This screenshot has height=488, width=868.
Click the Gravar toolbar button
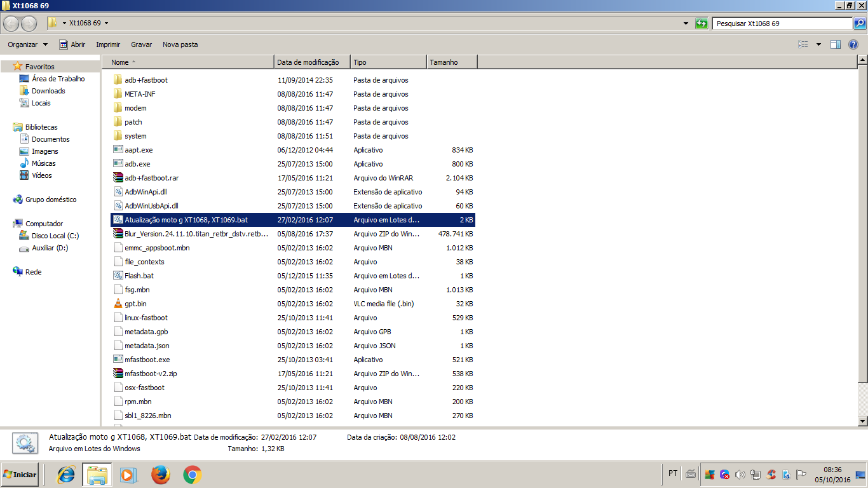(x=141, y=44)
